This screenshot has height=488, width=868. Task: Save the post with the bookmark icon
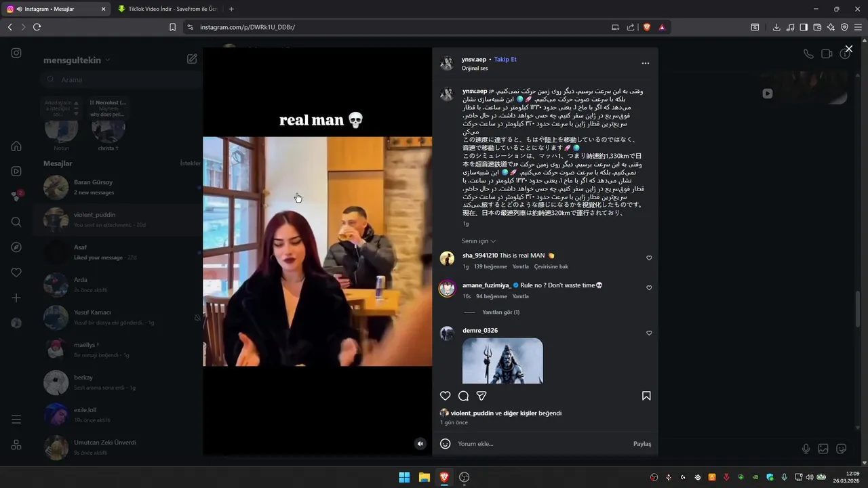pyautogui.click(x=646, y=396)
